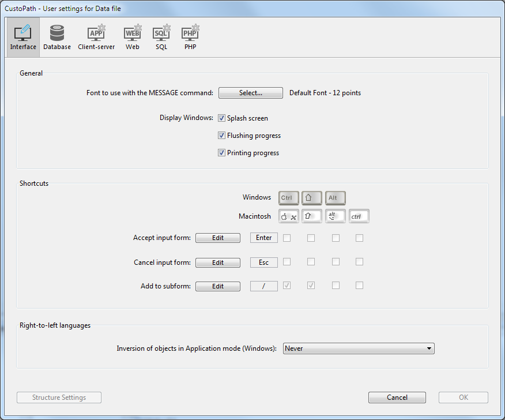Screen dimensions: 505x420
Task: Edit the Cancel input form shortcut
Action: click(218, 262)
